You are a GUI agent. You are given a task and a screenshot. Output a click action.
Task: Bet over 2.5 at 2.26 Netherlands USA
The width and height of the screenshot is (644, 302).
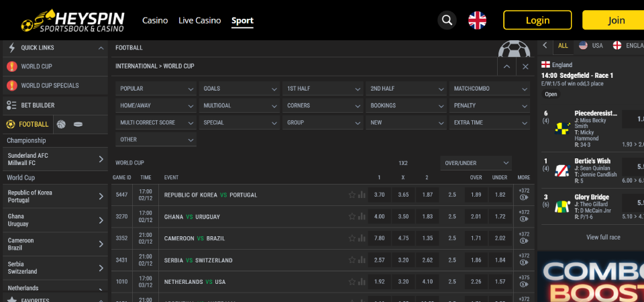coord(476,282)
